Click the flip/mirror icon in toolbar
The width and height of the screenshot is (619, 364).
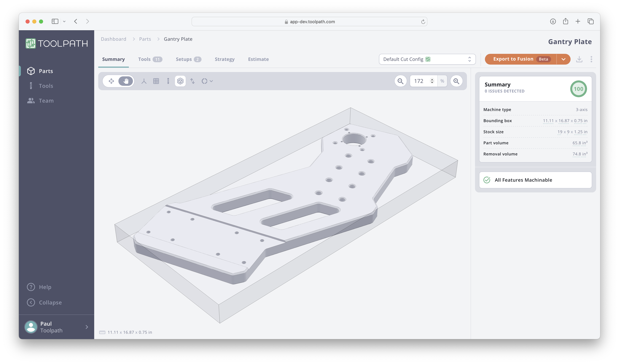tap(192, 81)
